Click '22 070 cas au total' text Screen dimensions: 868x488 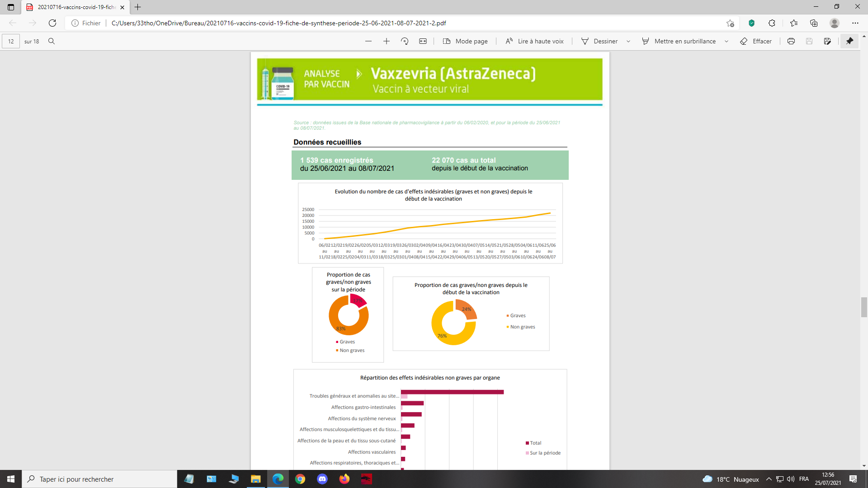coord(463,160)
